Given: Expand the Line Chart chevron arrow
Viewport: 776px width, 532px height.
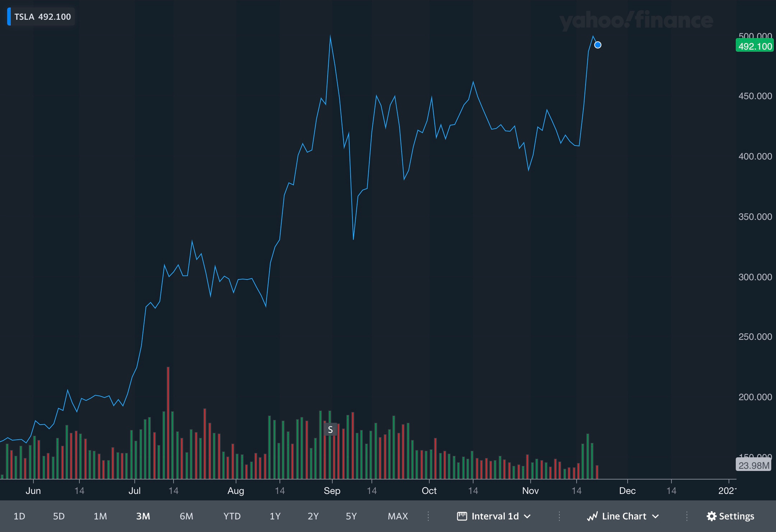Looking at the screenshot, I should click(655, 517).
